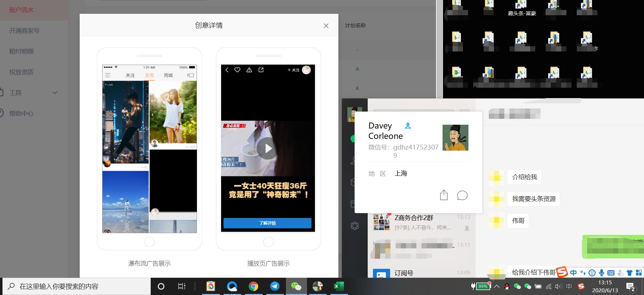Click the blue contact icon beside Davey Corleone

click(408, 126)
